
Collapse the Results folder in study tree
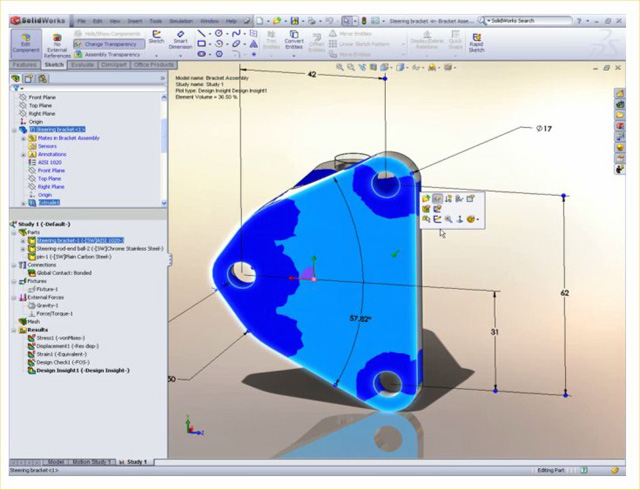(13, 330)
